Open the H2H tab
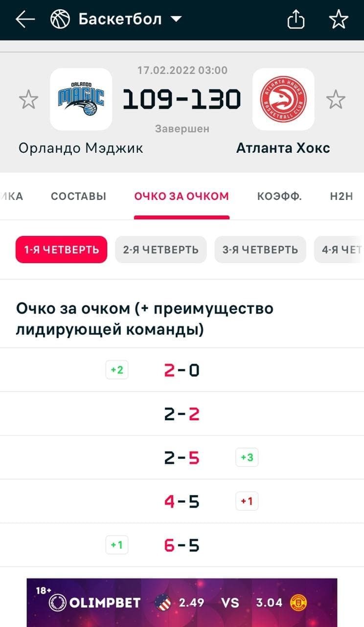Viewport: 364px width, 627px height. coord(341,196)
